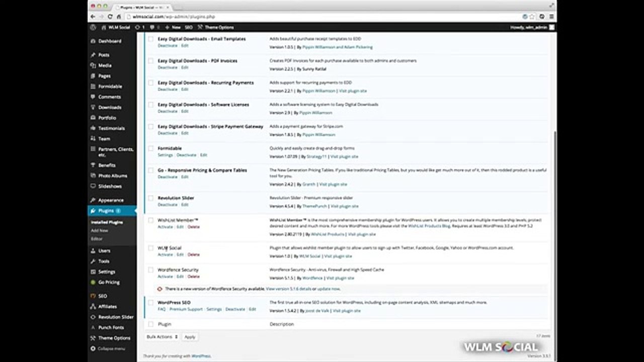Click the Benefits icon in sidebar

click(x=93, y=165)
